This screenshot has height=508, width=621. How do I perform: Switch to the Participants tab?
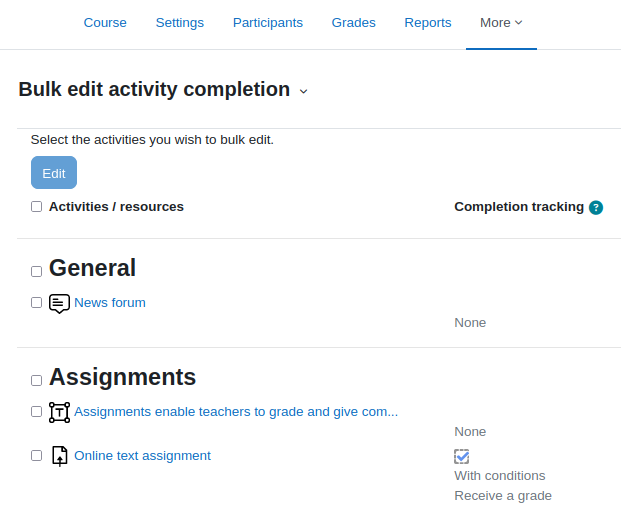click(x=268, y=23)
